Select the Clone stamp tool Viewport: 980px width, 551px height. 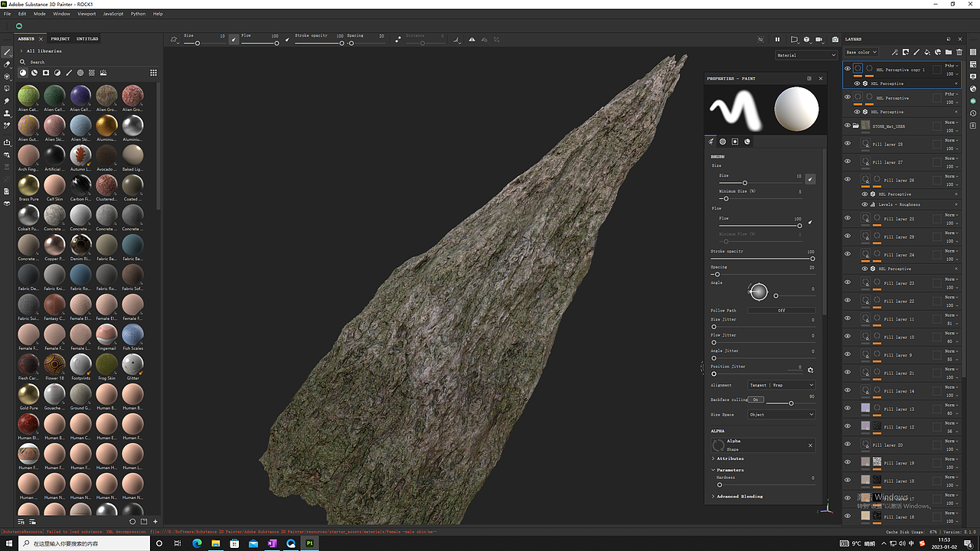coord(7,113)
